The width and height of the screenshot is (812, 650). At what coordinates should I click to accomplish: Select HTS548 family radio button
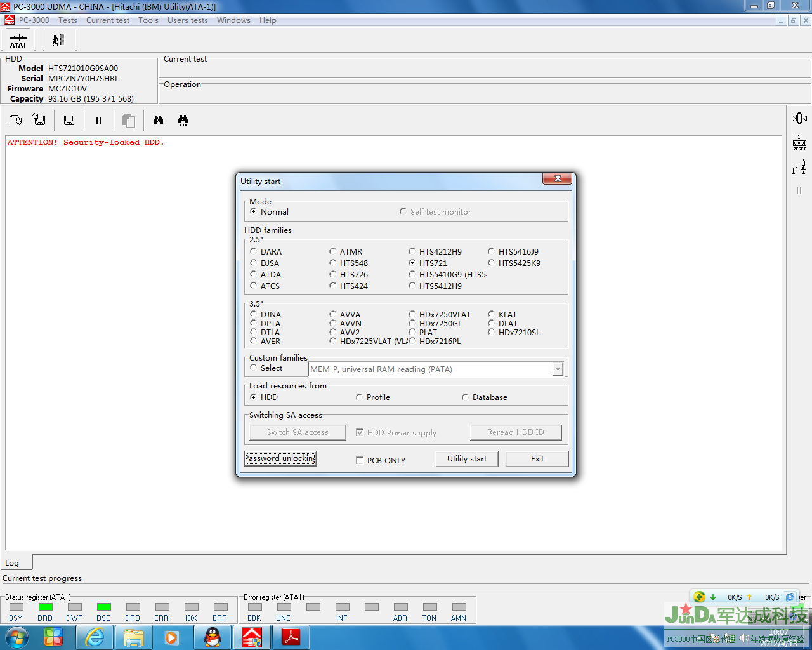(x=332, y=263)
